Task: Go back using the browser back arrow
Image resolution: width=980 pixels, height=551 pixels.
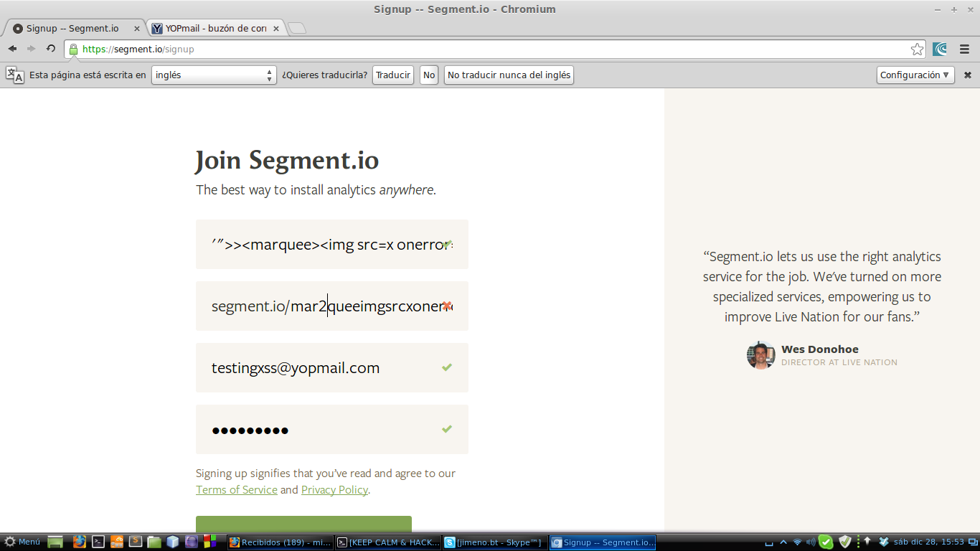Action: [x=12, y=49]
